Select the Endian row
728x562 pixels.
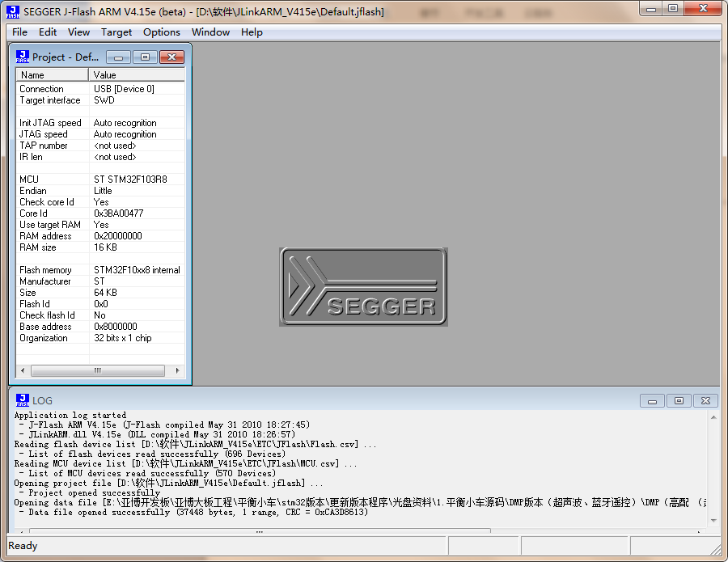[100, 191]
